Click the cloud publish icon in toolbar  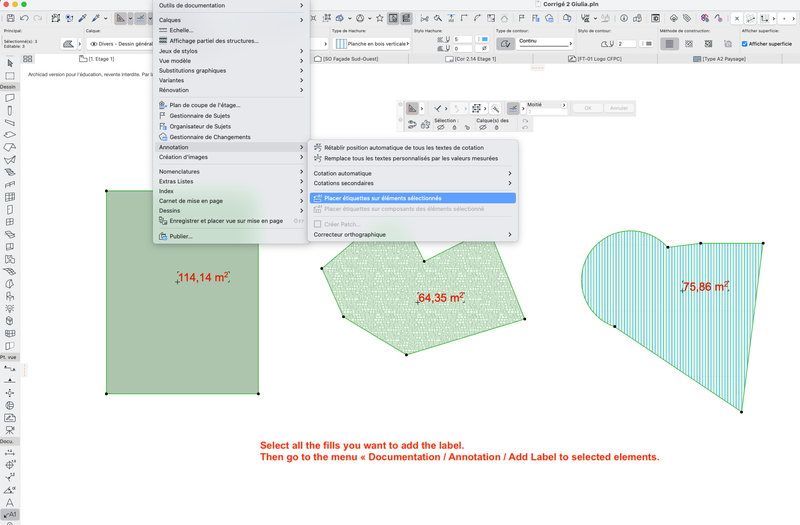point(673,18)
